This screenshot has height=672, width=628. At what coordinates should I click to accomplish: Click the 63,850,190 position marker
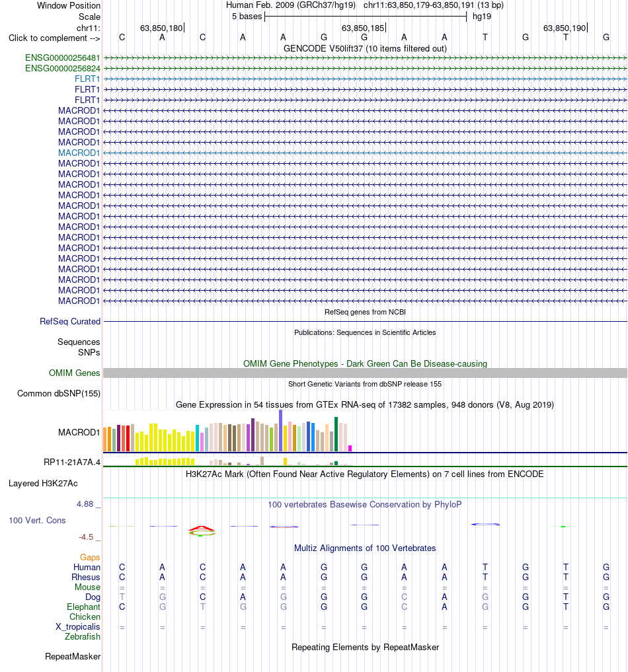click(565, 28)
